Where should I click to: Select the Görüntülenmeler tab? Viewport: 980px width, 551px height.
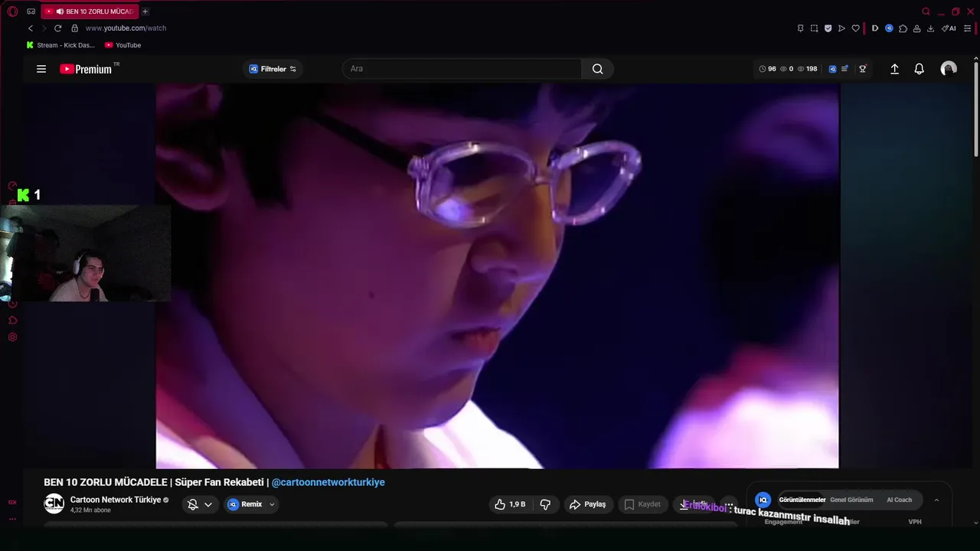pyautogui.click(x=802, y=500)
